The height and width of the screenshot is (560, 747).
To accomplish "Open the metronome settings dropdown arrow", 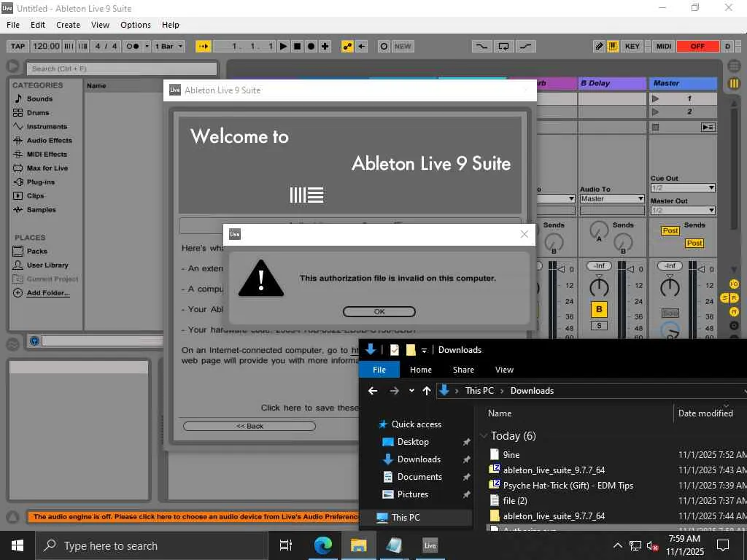I will tap(147, 46).
